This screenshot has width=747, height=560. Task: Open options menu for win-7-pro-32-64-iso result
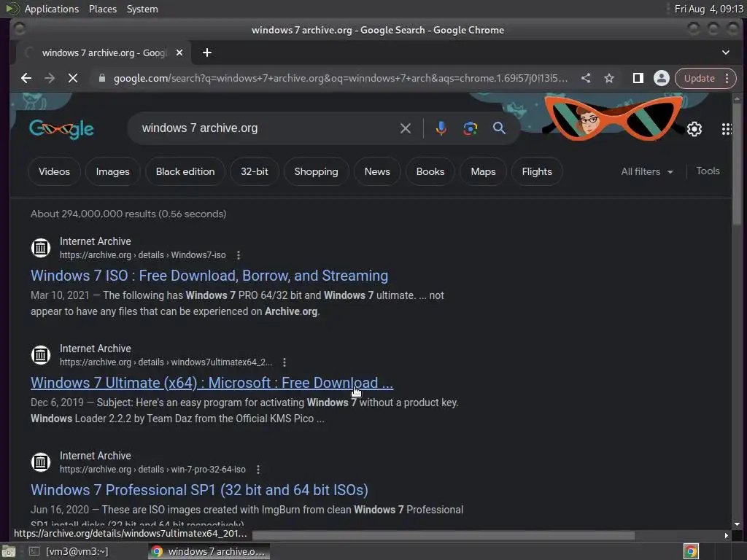pos(258,470)
